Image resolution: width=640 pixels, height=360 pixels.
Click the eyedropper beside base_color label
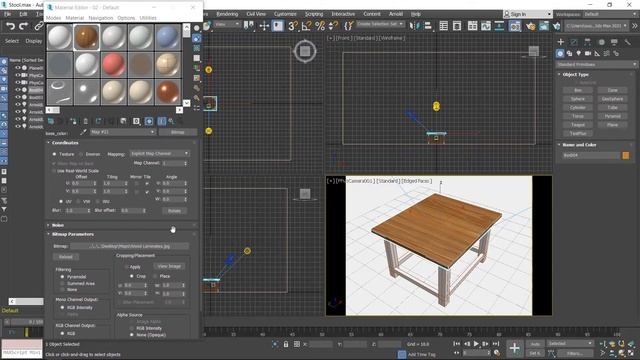(83, 132)
